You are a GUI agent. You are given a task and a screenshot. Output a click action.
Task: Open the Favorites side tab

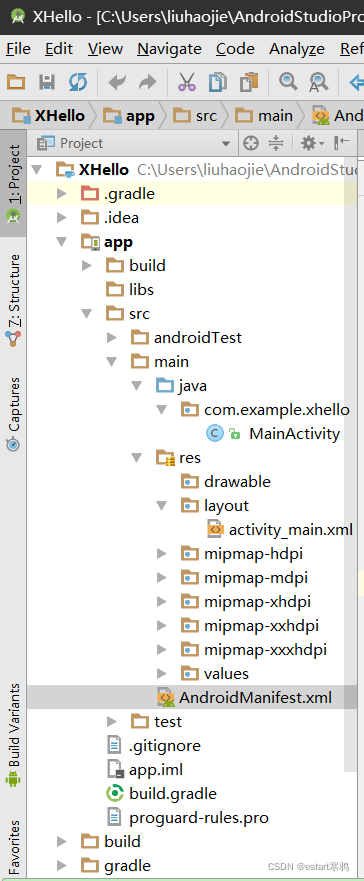pos(13,846)
